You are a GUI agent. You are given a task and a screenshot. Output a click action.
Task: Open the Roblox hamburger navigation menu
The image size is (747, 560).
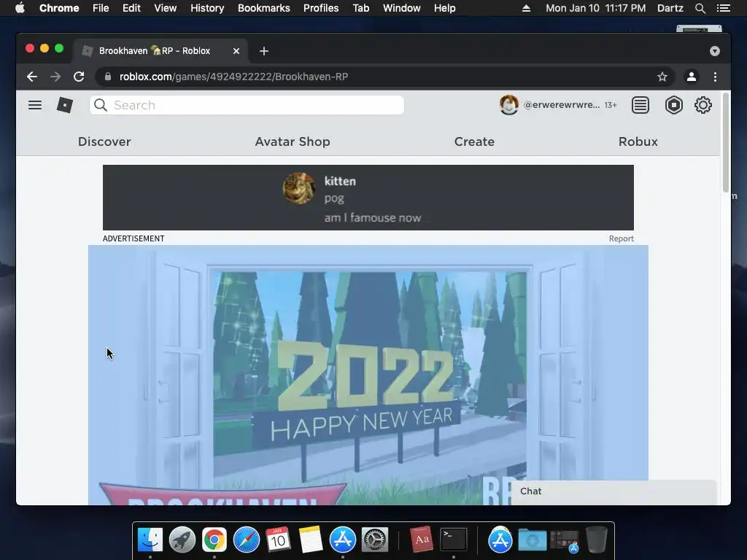click(x=35, y=105)
